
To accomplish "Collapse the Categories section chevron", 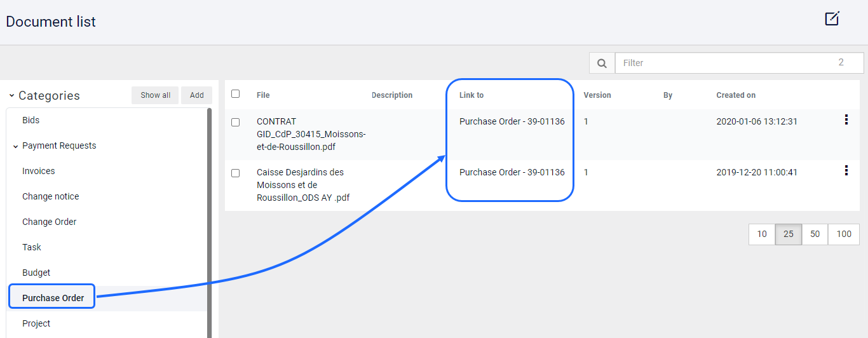I will tap(11, 96).
